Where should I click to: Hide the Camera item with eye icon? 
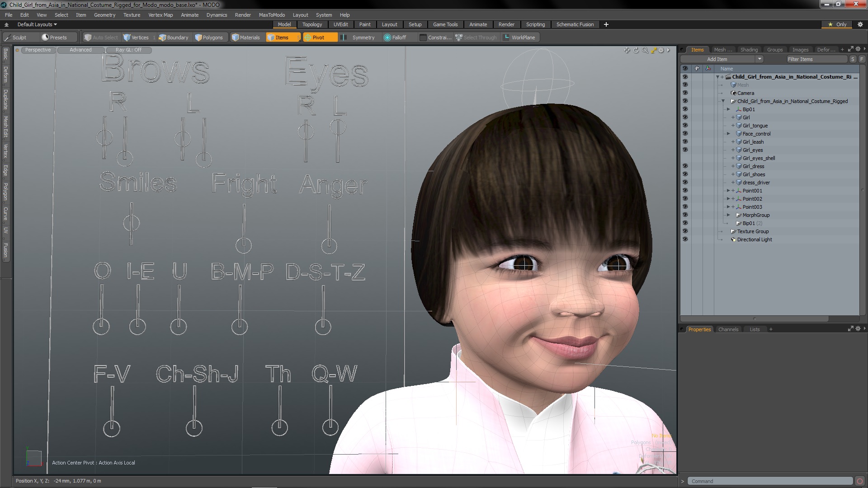tap(685, 93)
